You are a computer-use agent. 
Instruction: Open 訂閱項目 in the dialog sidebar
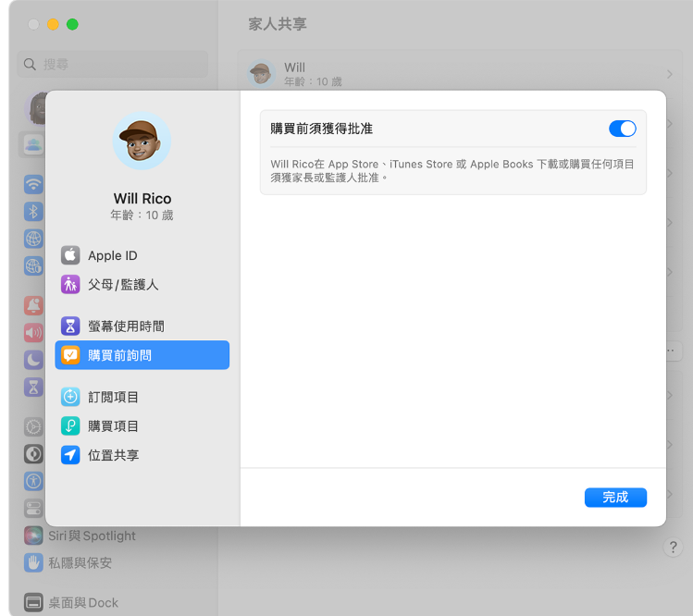pyautogui.click(x=142, y=397)
